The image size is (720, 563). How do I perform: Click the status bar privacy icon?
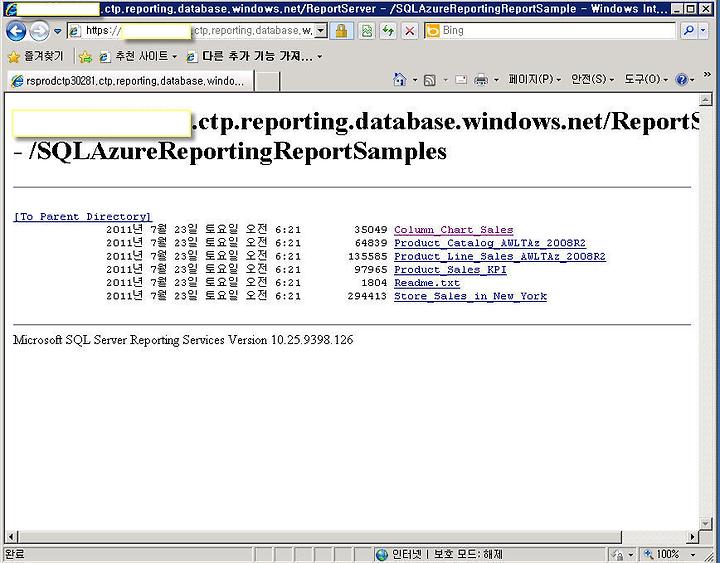tap(618, 555)
